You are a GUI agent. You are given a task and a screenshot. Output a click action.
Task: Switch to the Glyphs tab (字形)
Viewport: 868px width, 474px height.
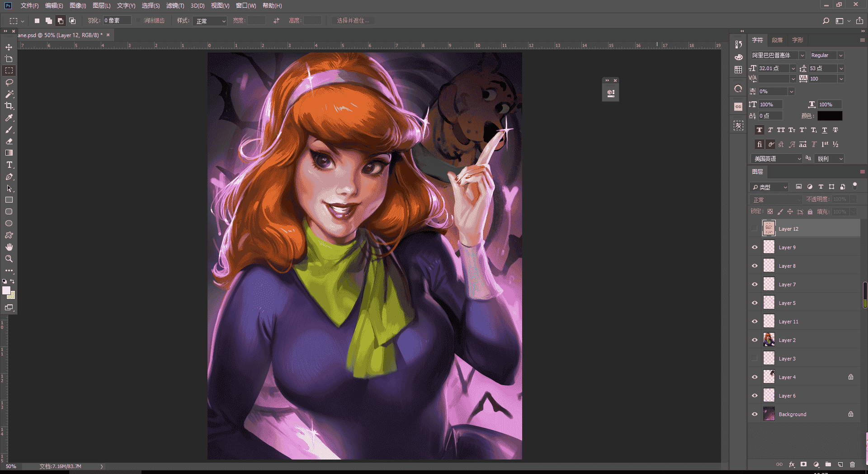coord(797,40)
